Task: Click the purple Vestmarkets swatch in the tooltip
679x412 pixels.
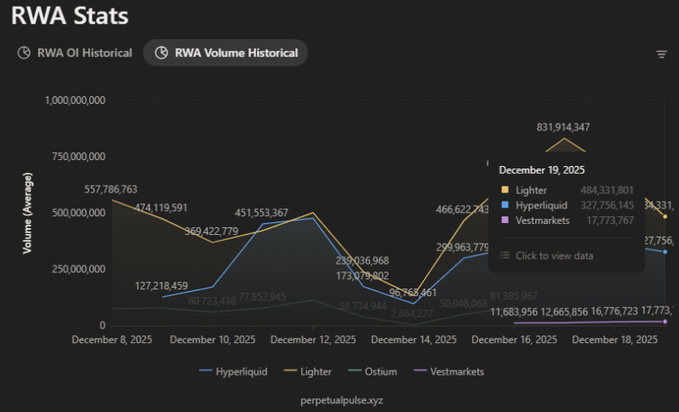Action: coord(504,221)
